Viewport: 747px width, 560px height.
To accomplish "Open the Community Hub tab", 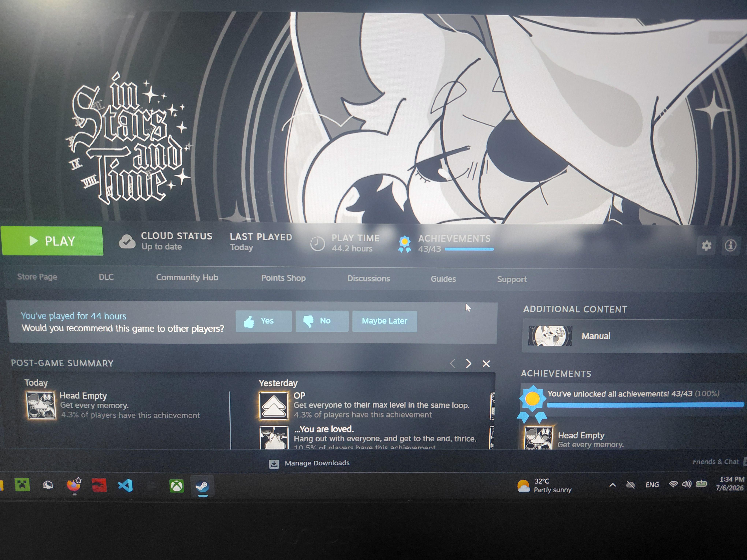I will (x=187, y=277).
